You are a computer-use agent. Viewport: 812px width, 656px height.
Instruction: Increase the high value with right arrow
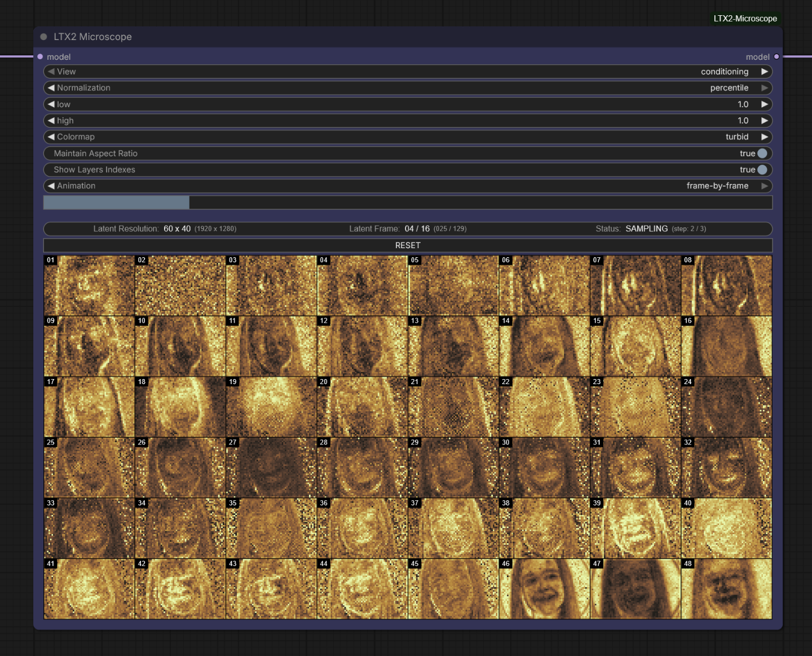[x=765, y=121]
